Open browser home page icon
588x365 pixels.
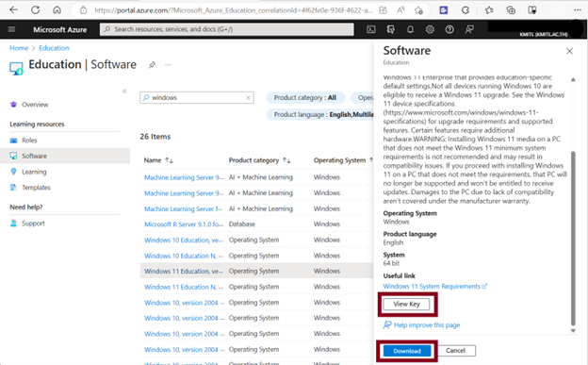[x=57, y=10]
